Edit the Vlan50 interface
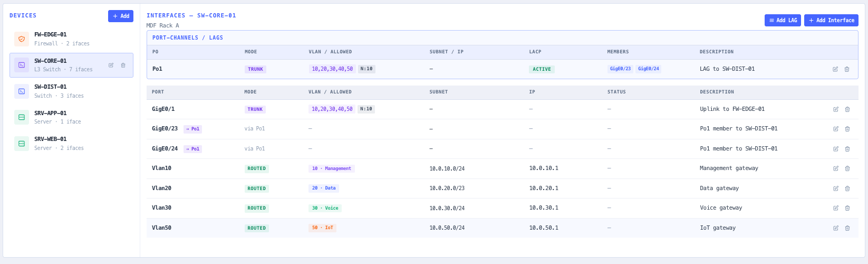The image size is (868, 264). [x=836, y=228]
